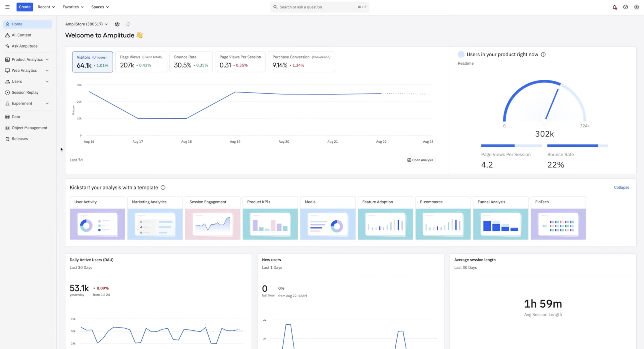Open the Media template
Screen dimensions: 644x349
pyautogui.click(x=328, y=218)
